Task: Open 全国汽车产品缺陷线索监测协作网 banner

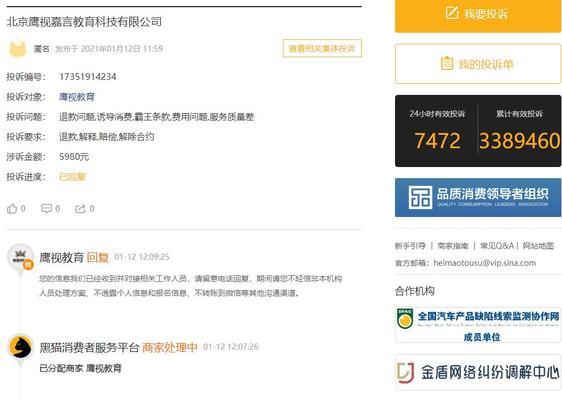Action: coord(478,324)
